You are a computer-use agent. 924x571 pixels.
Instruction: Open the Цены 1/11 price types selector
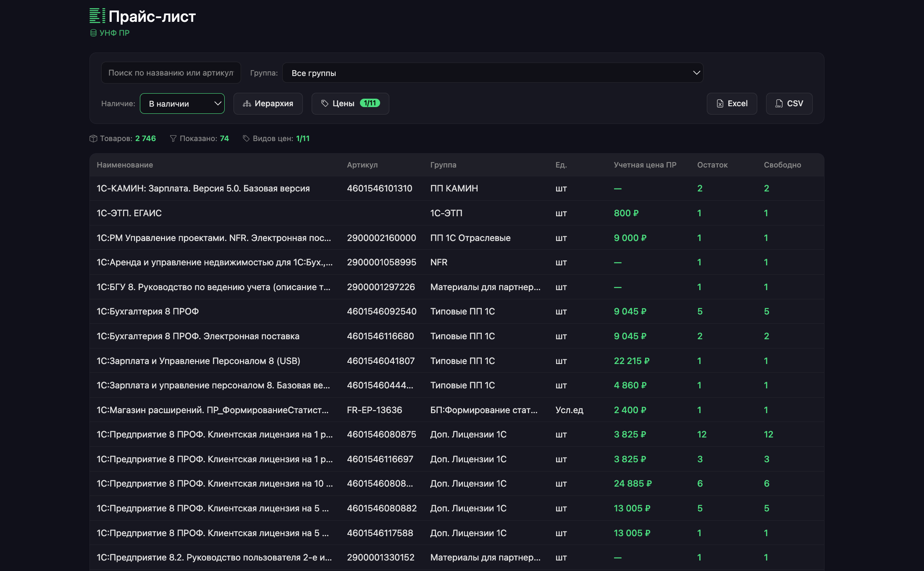pos(350,104)
